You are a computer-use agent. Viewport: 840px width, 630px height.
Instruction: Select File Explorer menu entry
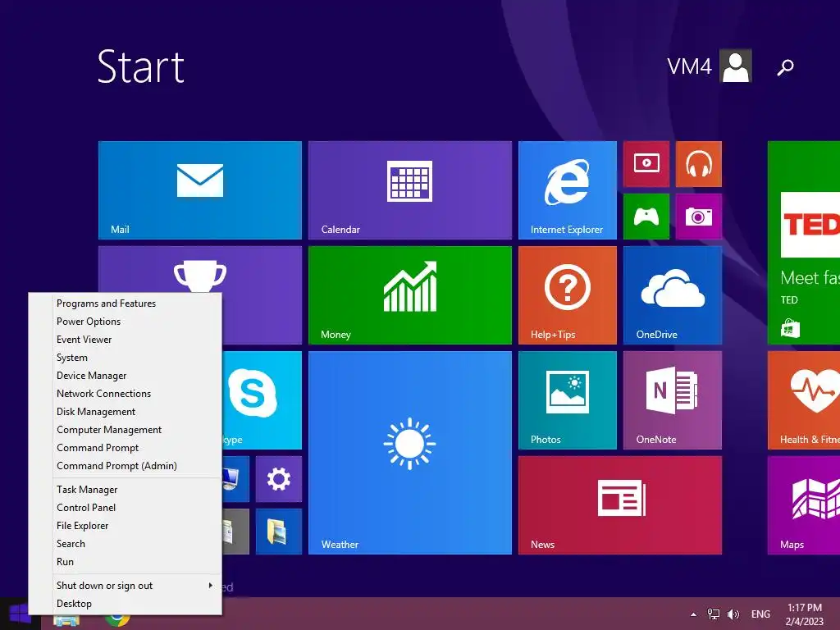(x=126, y=526)
